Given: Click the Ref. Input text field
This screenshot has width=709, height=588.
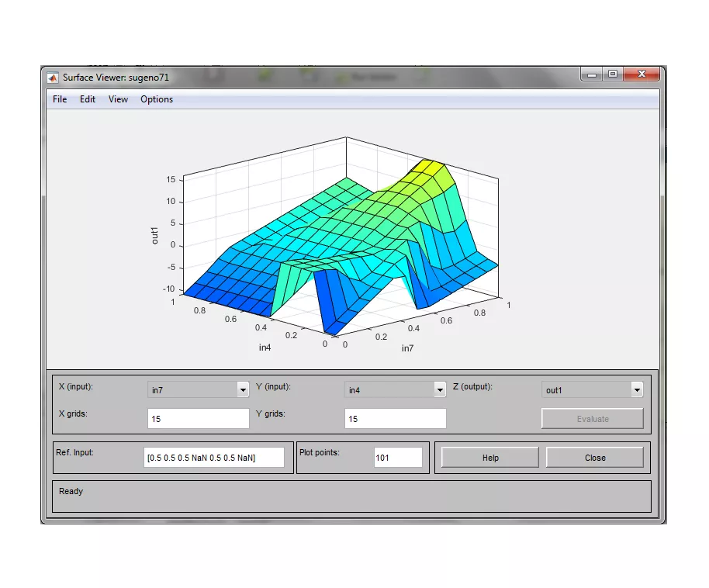Looking at the screenshot, I should (x=213, y=458).
